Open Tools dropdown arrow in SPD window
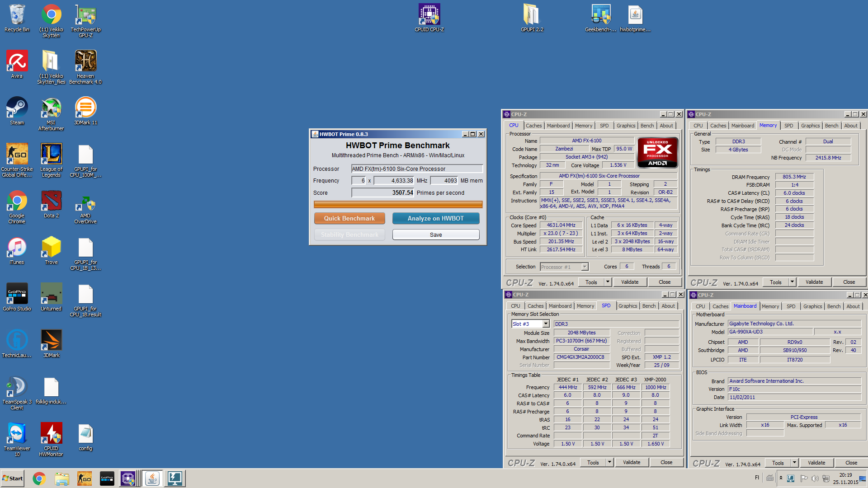868x488 pixels. 609,462
